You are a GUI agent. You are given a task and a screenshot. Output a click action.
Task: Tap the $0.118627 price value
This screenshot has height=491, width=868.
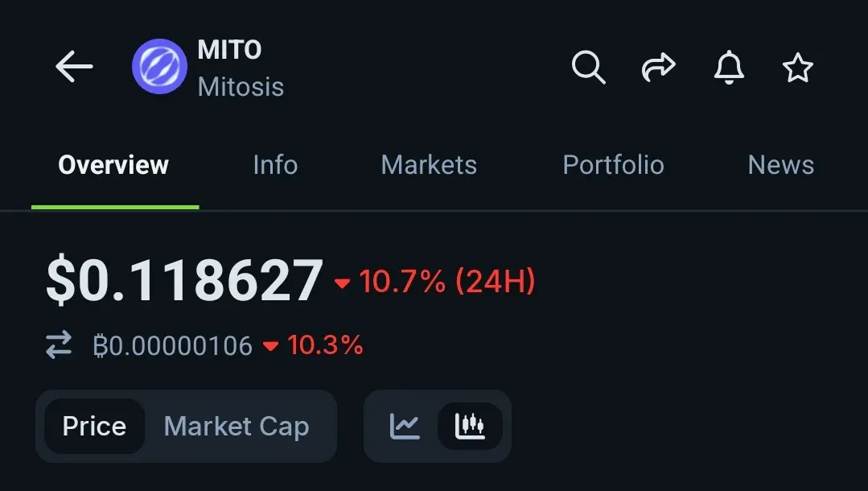click(184, 280)
